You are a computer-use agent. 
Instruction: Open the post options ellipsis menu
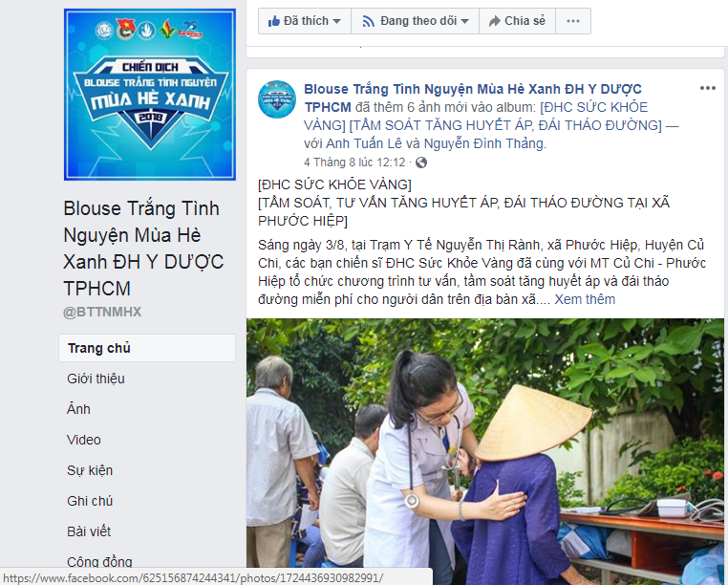(708, 88)
